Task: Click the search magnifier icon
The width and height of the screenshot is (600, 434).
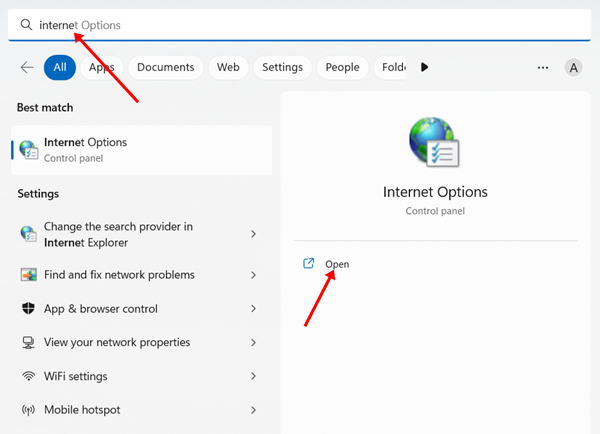Action: pyautogui.click(x=26, y=24)
